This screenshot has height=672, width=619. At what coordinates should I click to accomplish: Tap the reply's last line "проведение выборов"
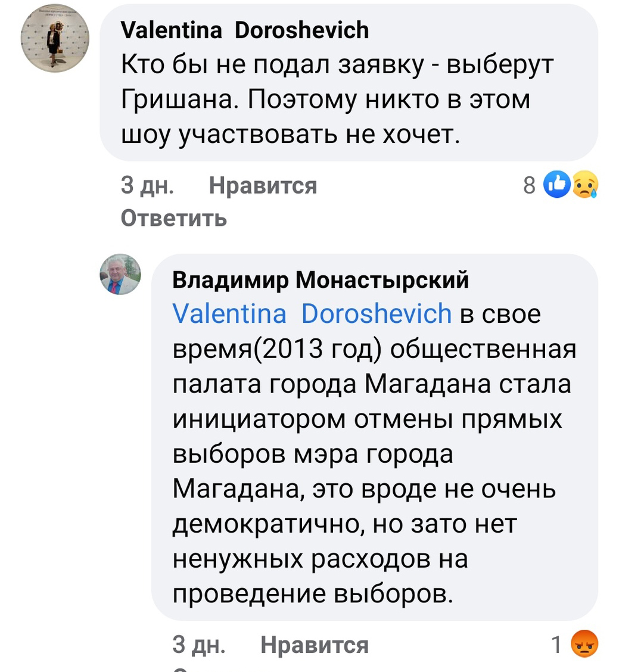point(309,594)
